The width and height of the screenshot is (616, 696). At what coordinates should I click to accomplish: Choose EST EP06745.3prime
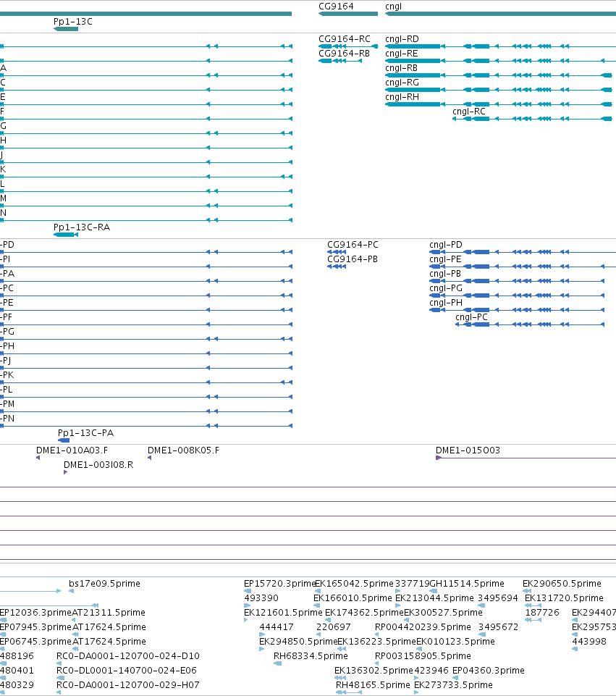(x=35, y=642)
